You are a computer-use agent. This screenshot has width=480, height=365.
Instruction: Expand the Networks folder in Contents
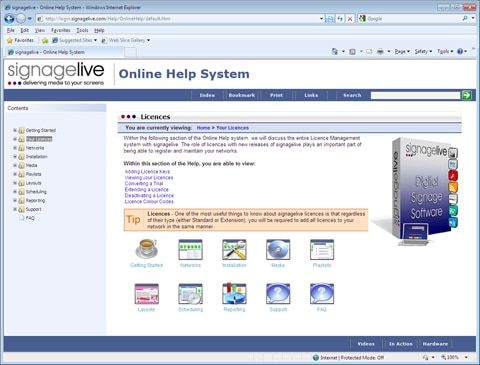[15, 148]
